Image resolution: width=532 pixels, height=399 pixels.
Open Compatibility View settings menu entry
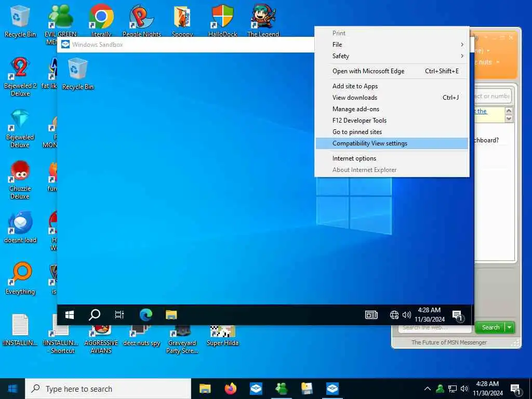pos(392,143)
